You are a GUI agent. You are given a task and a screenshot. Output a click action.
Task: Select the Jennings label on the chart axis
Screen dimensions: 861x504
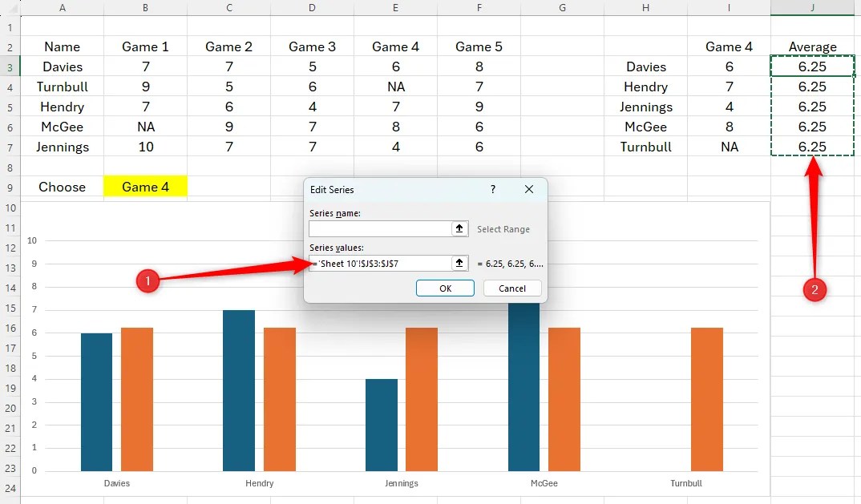[402, 483]
